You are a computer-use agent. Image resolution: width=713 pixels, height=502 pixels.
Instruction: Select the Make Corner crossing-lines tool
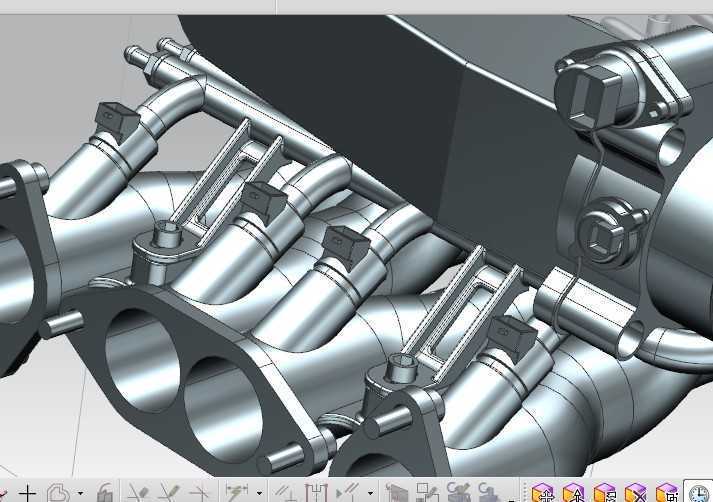pos(199,493)
